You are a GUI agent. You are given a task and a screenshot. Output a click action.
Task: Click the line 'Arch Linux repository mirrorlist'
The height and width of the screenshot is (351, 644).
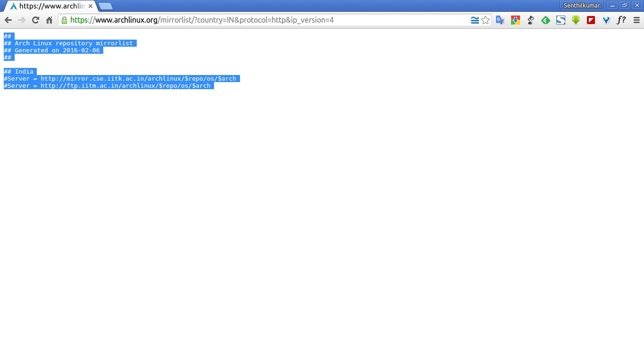click(70, 43)
